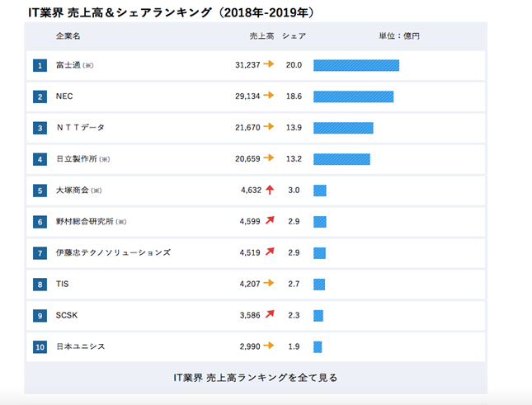View all IT業界 売上高ランキング button
Screen dimensions: 532x405
255,378
